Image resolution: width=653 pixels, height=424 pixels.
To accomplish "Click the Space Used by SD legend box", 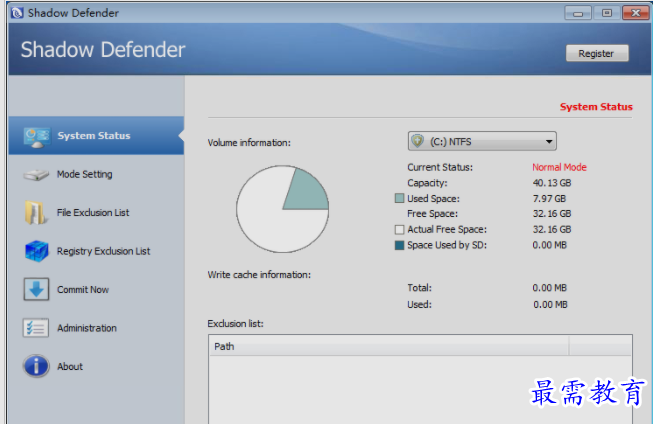I will point(399,245).
